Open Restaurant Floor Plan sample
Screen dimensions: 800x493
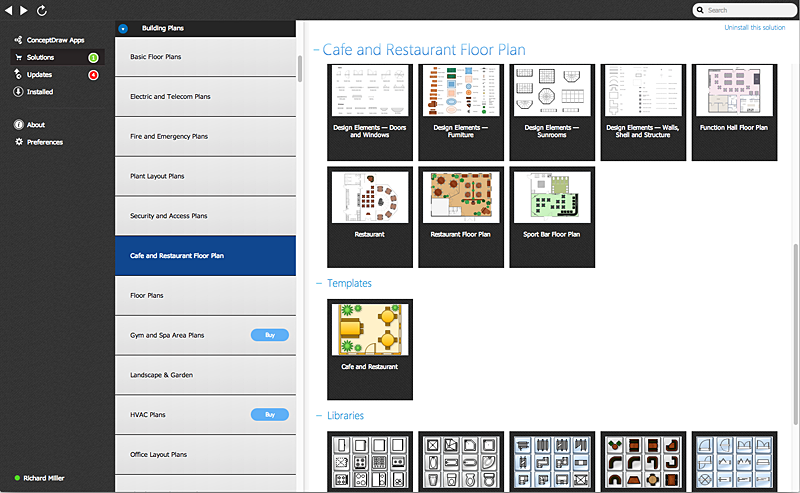click(461, 217)
